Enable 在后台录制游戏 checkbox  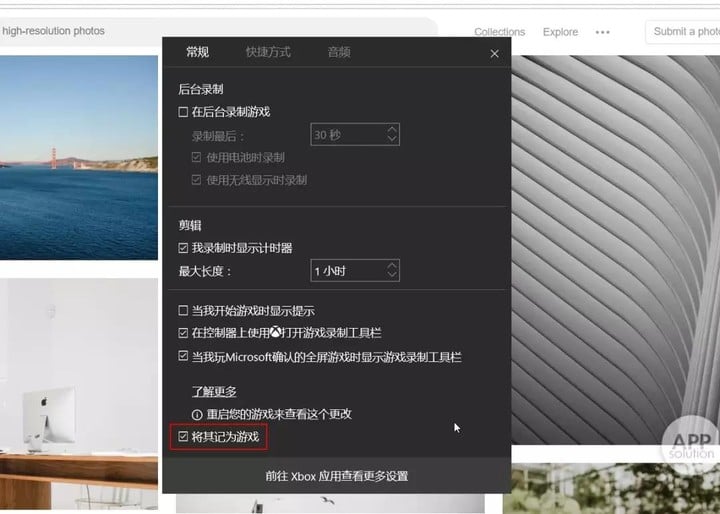point(183,112)
